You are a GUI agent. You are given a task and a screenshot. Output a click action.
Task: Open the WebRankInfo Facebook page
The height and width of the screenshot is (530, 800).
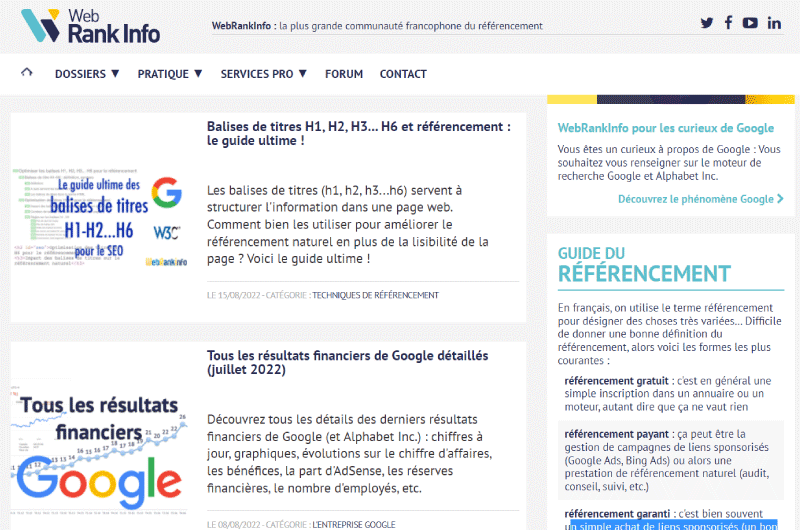[x=729, y=22]
